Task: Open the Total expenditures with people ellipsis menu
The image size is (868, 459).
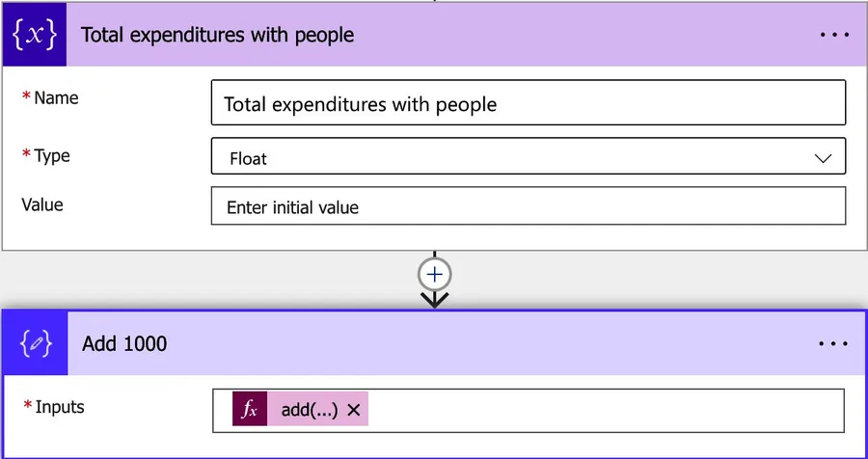Action: (833, 35)
